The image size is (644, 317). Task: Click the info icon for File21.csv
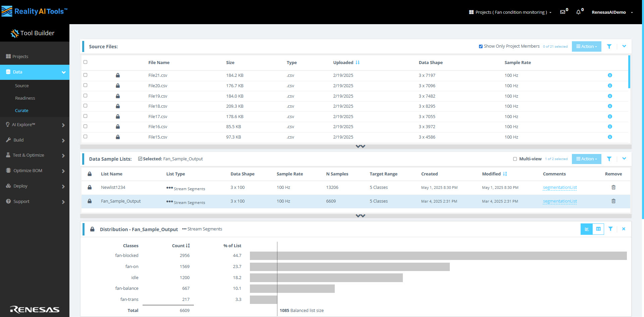[610, 75]
